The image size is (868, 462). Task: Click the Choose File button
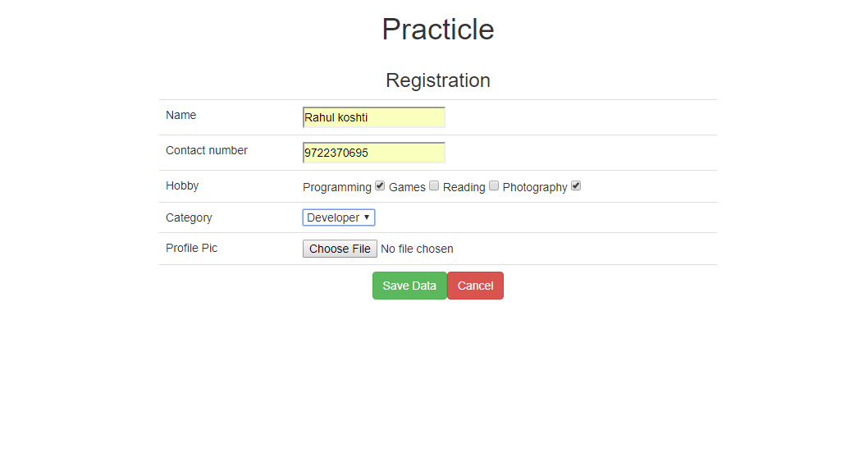340,249
